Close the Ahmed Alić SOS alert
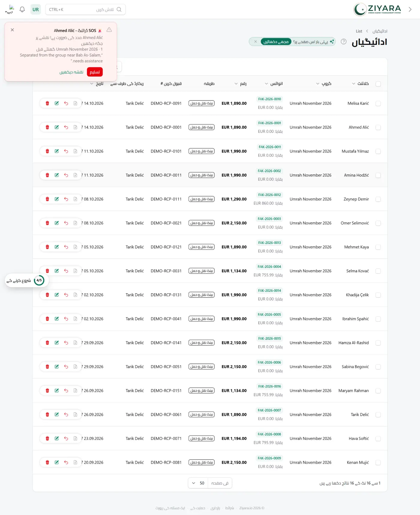420x515 pixels. point(12,30)
